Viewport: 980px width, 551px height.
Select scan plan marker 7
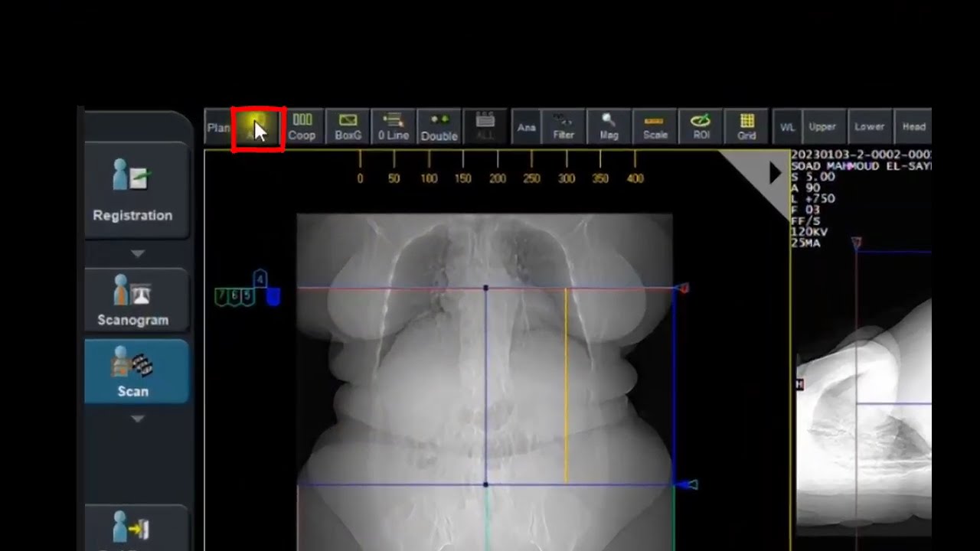point(221,297)
